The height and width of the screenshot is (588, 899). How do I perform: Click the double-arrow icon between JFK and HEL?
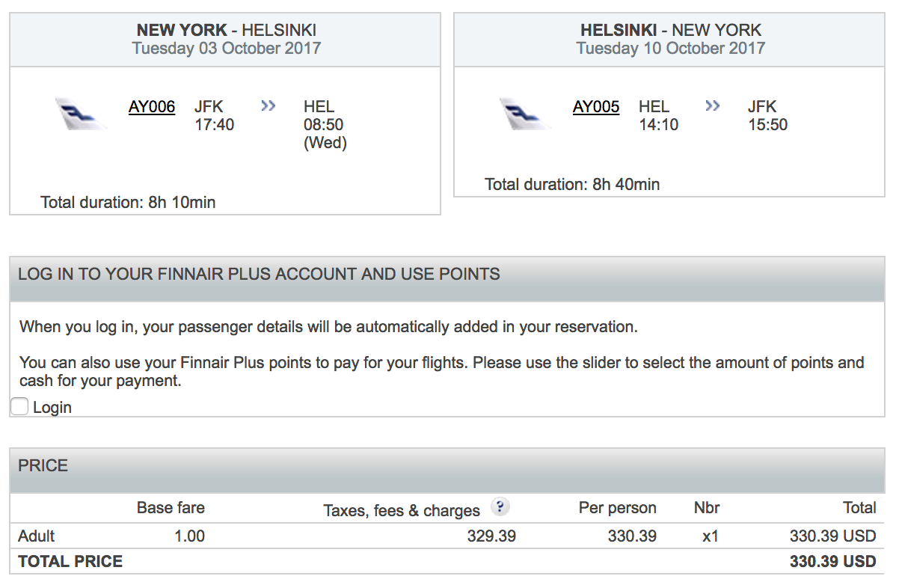pos(269,106)
